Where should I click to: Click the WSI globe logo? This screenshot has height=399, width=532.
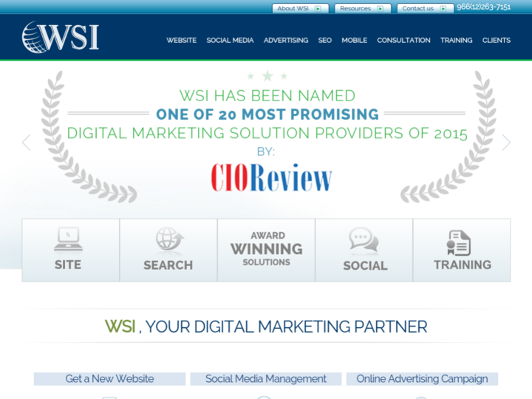point(60,37)
